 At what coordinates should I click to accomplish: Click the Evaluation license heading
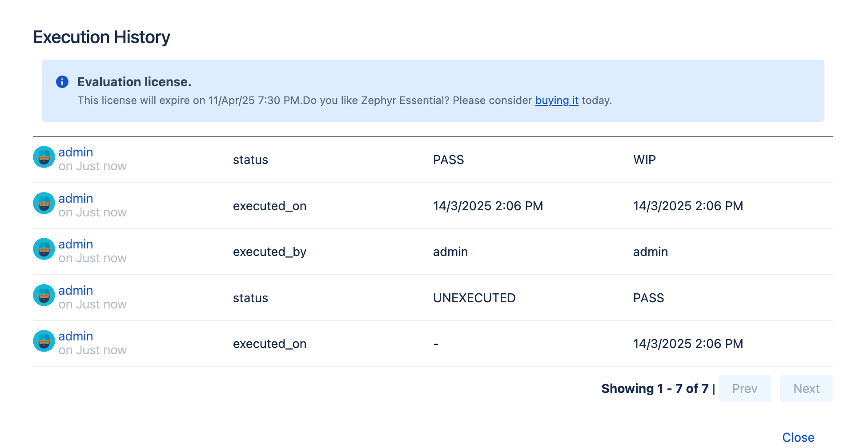[134, 82]
